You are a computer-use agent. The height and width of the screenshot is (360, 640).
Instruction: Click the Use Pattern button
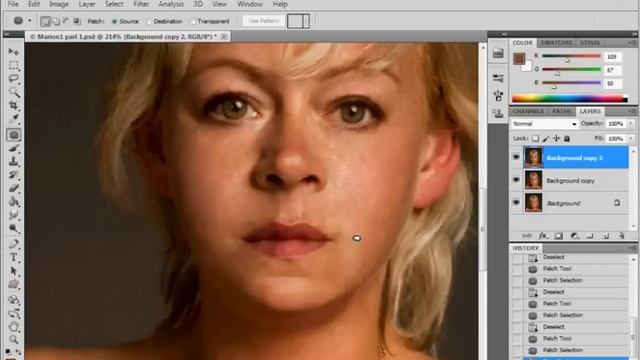tap(264, 21)
